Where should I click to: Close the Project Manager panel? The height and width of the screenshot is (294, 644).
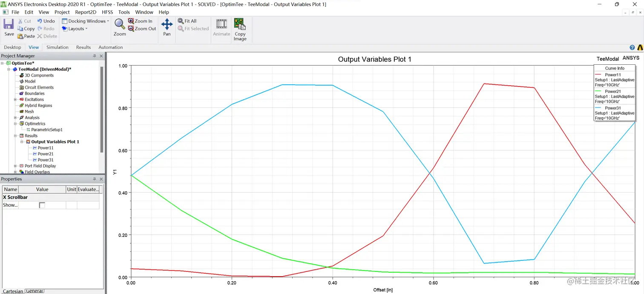pyautogui.click(x=101, y=56)
